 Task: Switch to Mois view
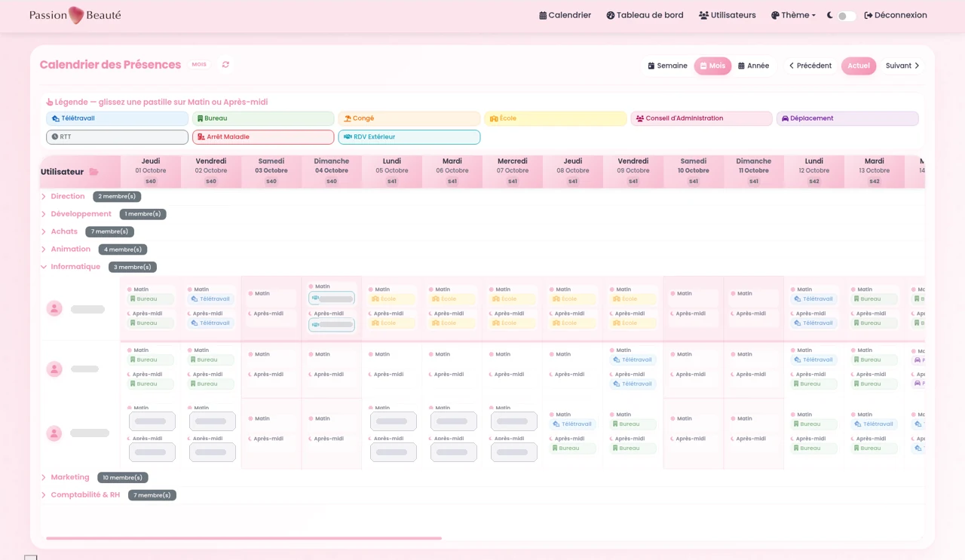click(712, 66)
